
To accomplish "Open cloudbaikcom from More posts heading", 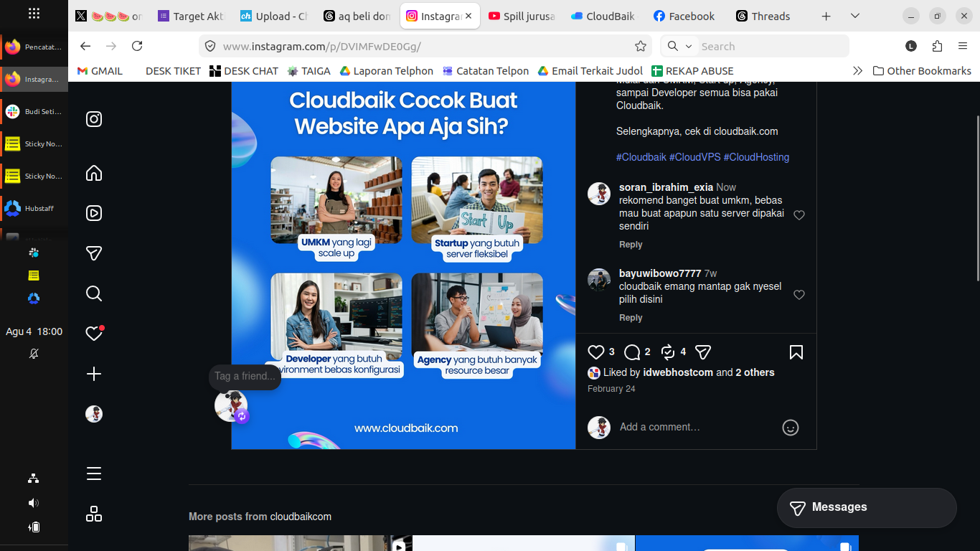I will coord(301,517).
